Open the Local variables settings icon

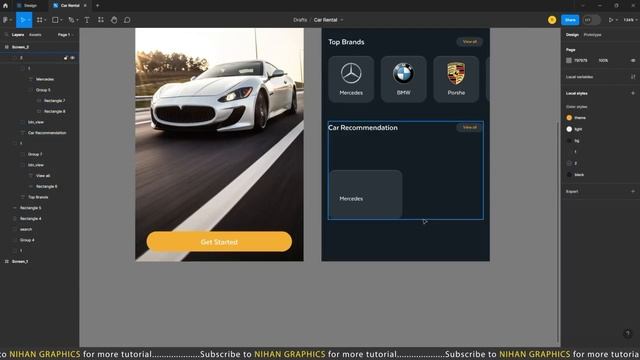(633, 77)
